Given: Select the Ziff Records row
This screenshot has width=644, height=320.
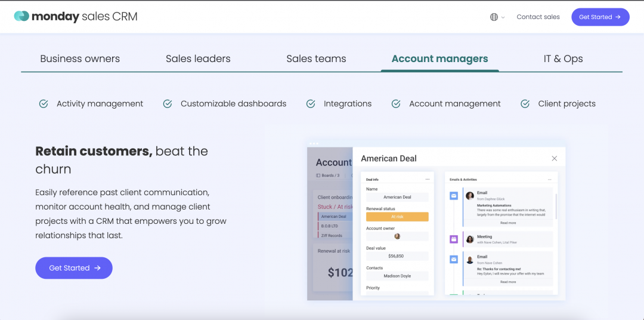Looking at the screenshot, I should coord(335,235).
